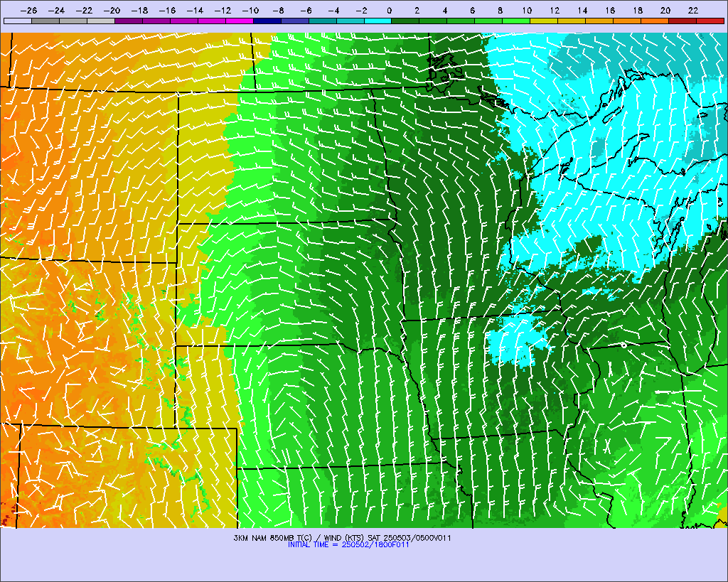Screen dimensions: 728x582
Task: Click the bright green swatch between 8 and 10
Action: pos(516,21)
